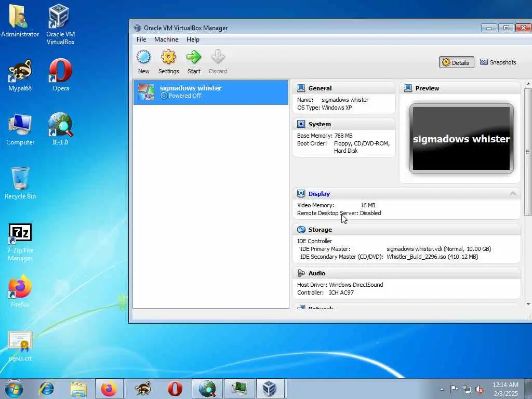Click scrollbar down arrow in details pane
Viewport: 532px width, 399px height.
(528, 304)
